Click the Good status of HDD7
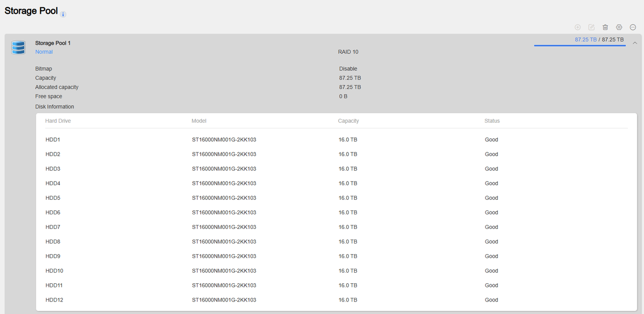 pyautogui.click(x=492, y=227)
